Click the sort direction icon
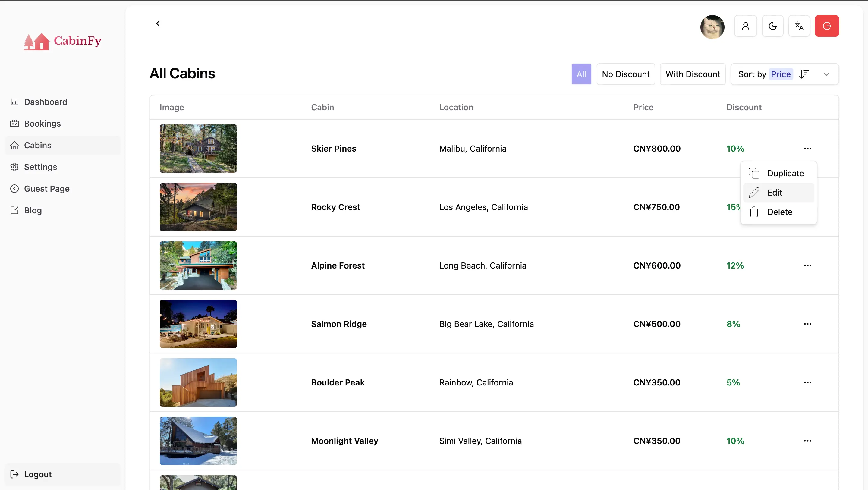The image size is (868, 490). pyautogui.click(x=804, y=74)
